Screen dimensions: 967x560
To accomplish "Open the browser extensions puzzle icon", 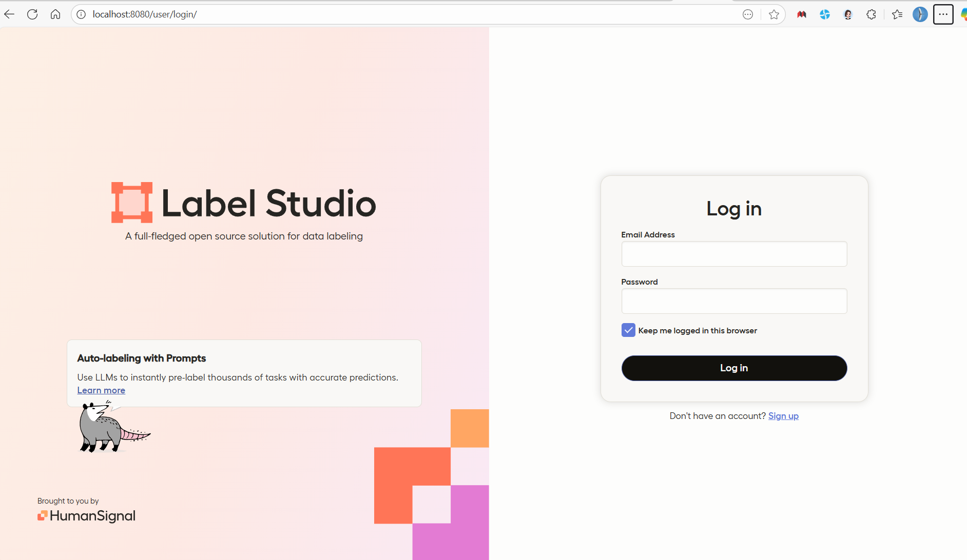I will [871, 14].
